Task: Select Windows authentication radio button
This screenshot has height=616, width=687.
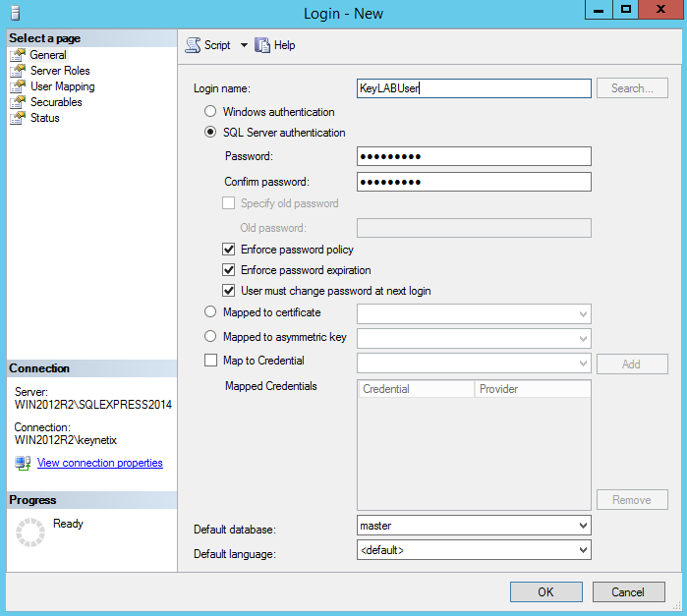Action: [210, 111]
